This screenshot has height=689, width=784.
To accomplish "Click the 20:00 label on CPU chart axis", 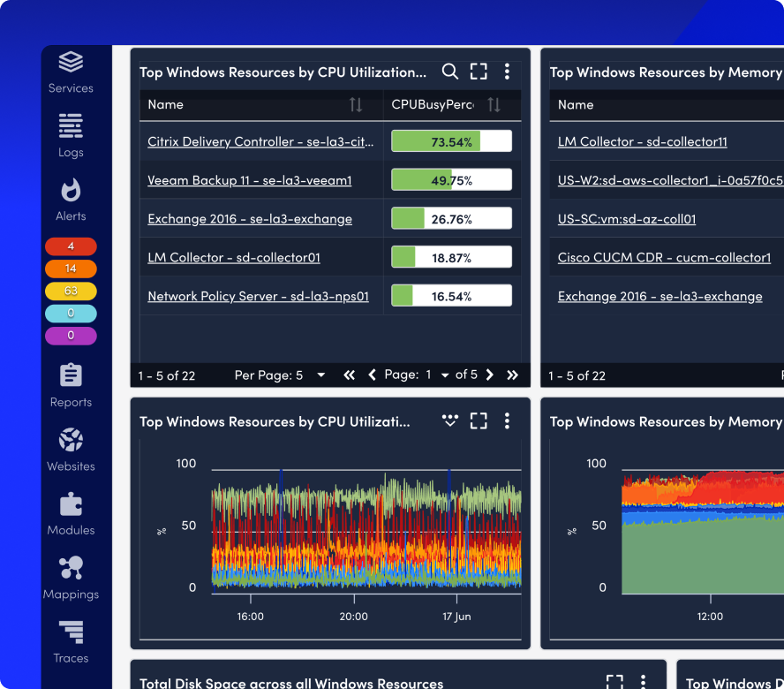I will point(353,616).
